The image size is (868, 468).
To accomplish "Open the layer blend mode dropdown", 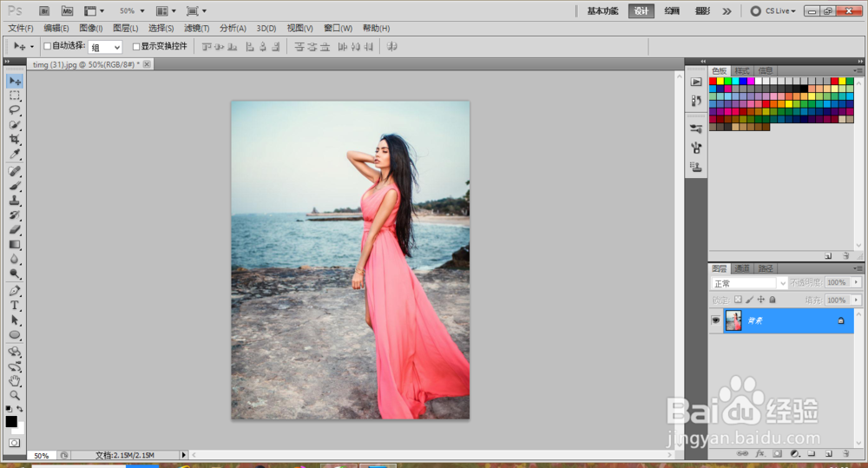I will click(748, 283).
